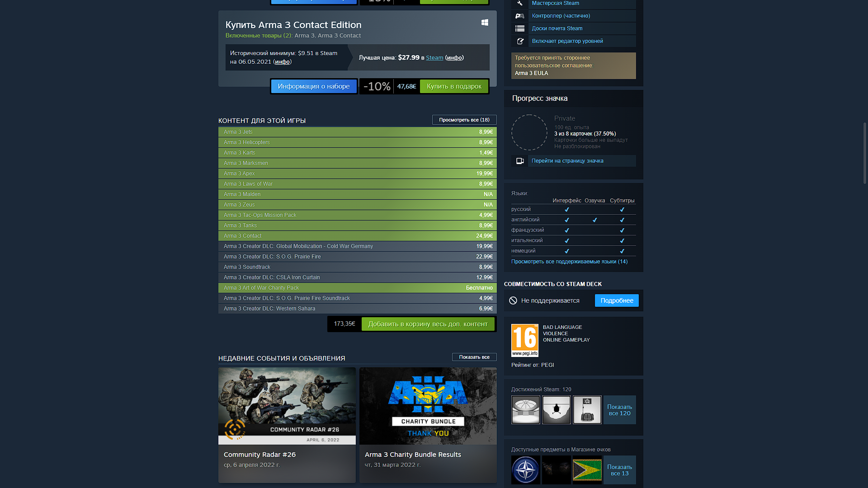
Task: Open Charity Bundle news thumbnail
Action: coord(428,406)
